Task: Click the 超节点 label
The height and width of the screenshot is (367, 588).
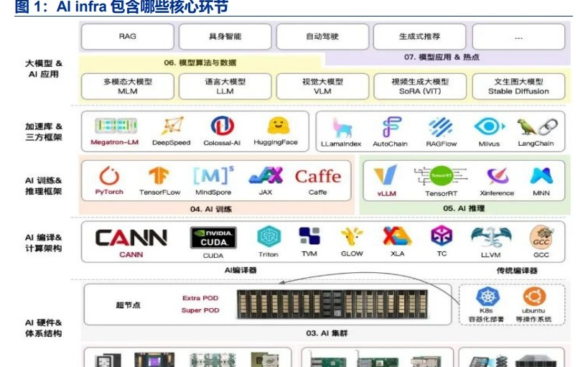Action: [128, 305]
